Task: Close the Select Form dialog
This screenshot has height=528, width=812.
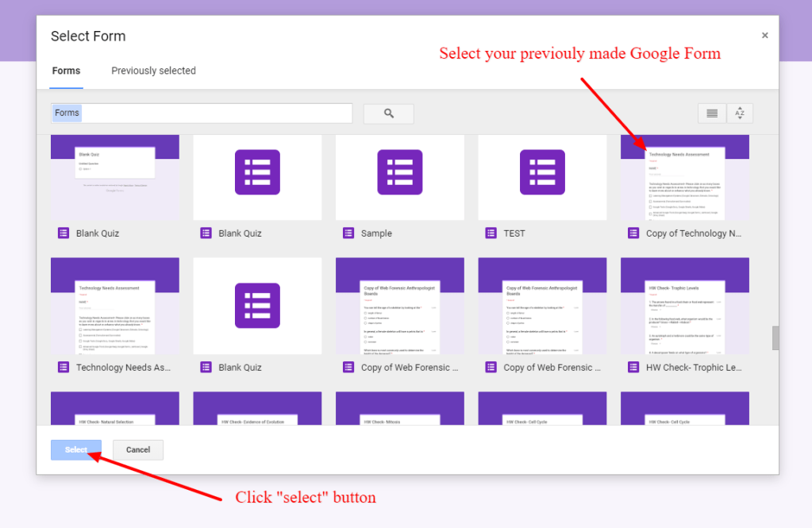Action: [x=764, y=36]
